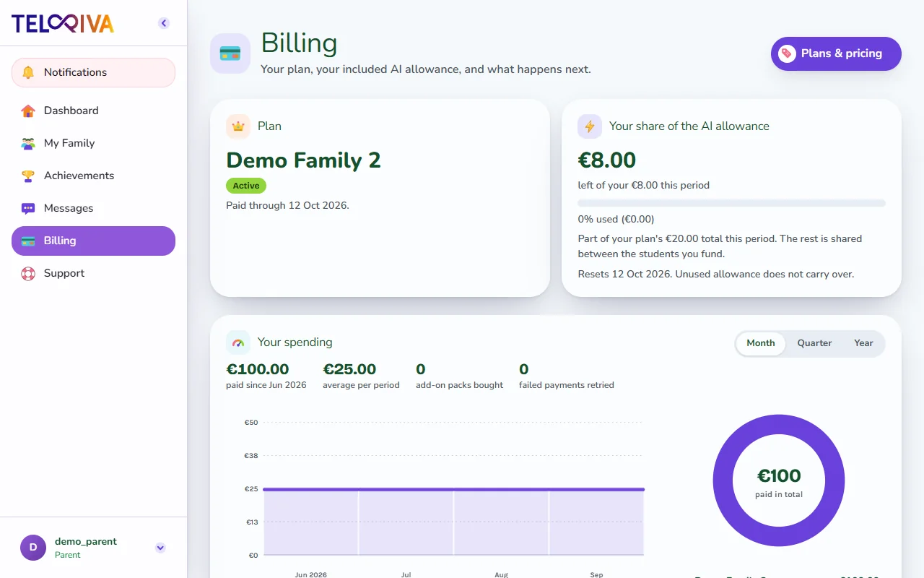Click the €100.00 paid since Jun 2026 value
Viewport: 924px width, 578px height.
coord(258,369)
